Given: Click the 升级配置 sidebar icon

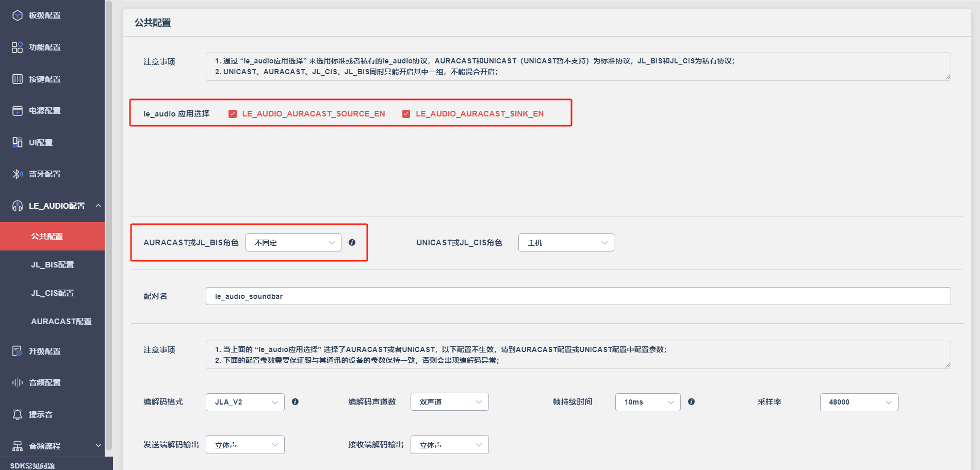Looking at the screenshot, I should point(18,351).
